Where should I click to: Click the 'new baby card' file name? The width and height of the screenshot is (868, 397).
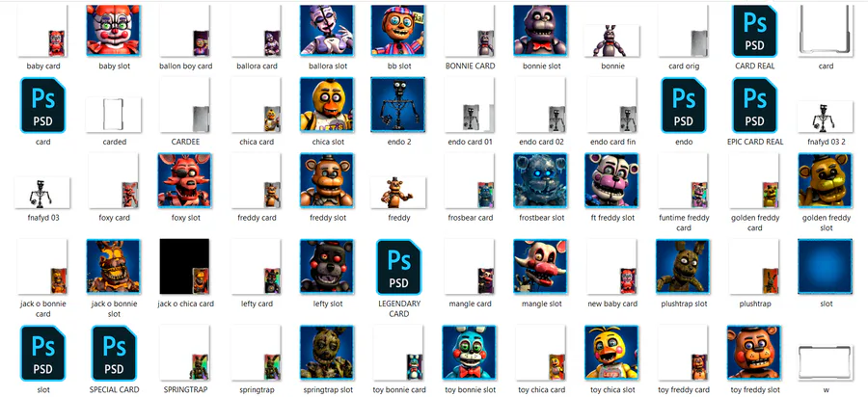[x=612, y=304]
